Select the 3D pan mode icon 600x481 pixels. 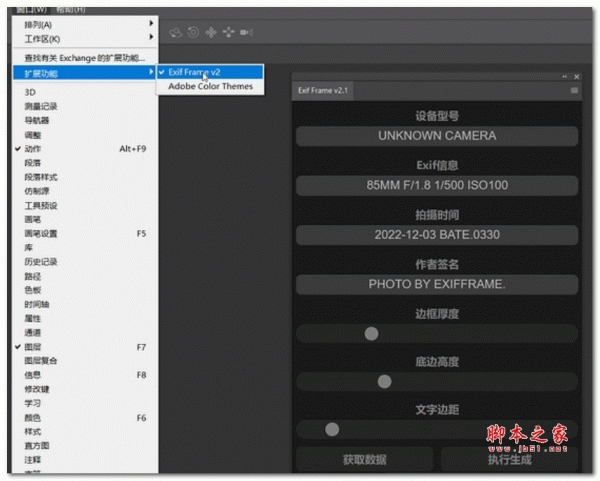click(x=211, y=33)
